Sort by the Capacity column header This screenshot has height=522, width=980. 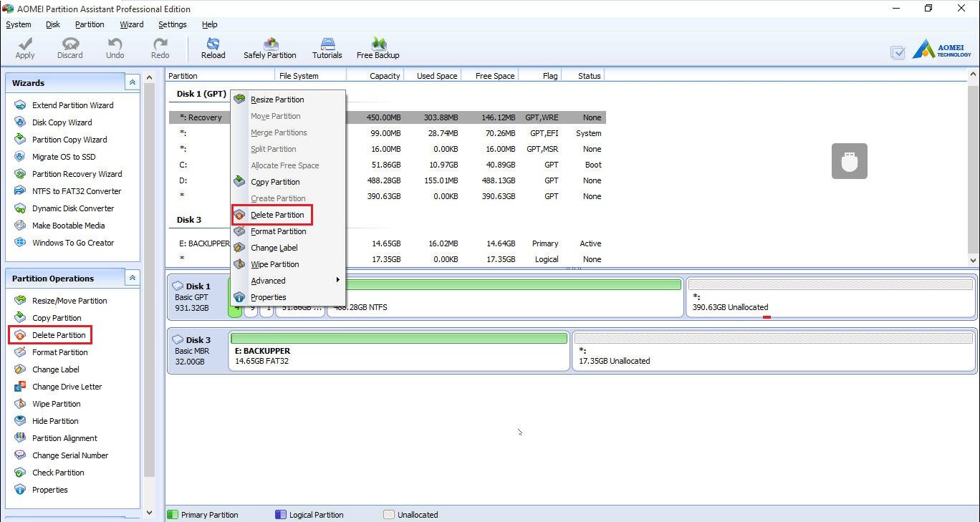pos(375,76)
